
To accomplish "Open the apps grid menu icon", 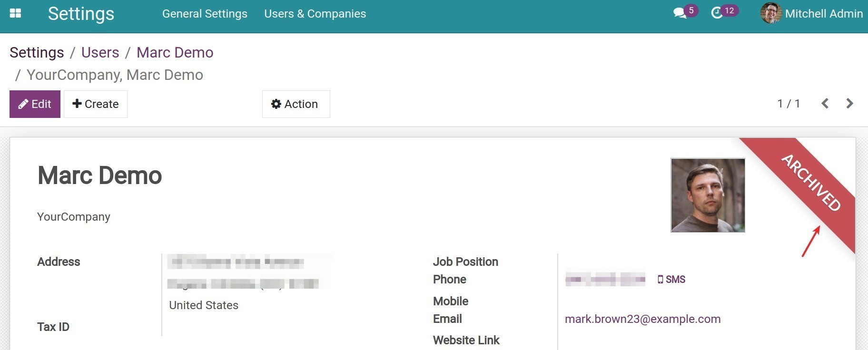I will (15, 13).
